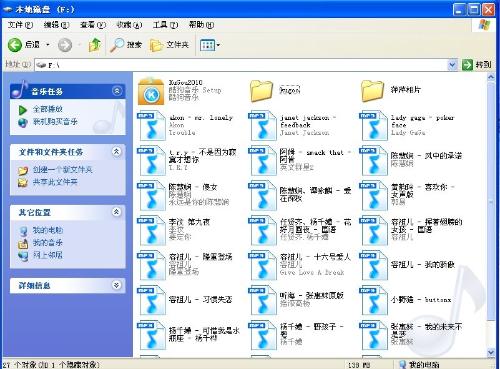Click the vertical scrollbar down arrow
The width and height of the screenshot is (500, 369).
pyautogui.click(x=491, y=352)
